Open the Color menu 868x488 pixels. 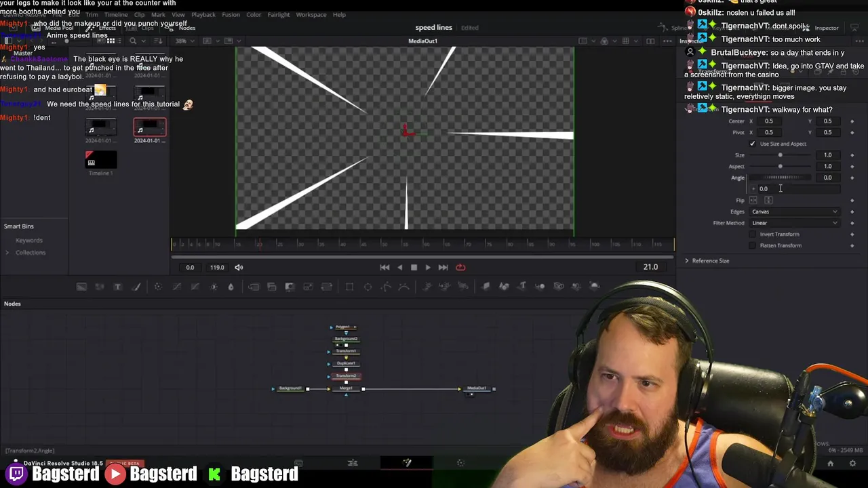[254, 15]
